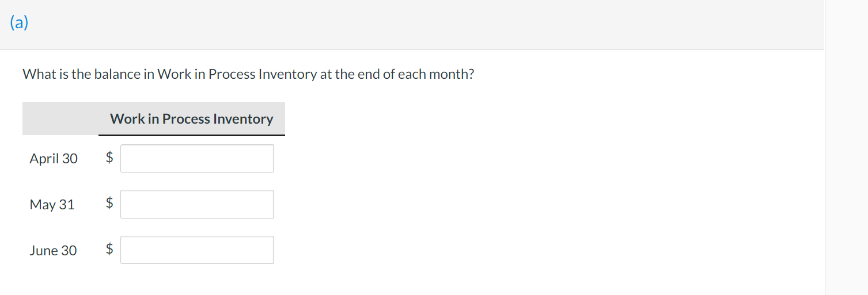Click the gray (a) section banner
Viewport: 868px width, 295px height.
(412, 25)
